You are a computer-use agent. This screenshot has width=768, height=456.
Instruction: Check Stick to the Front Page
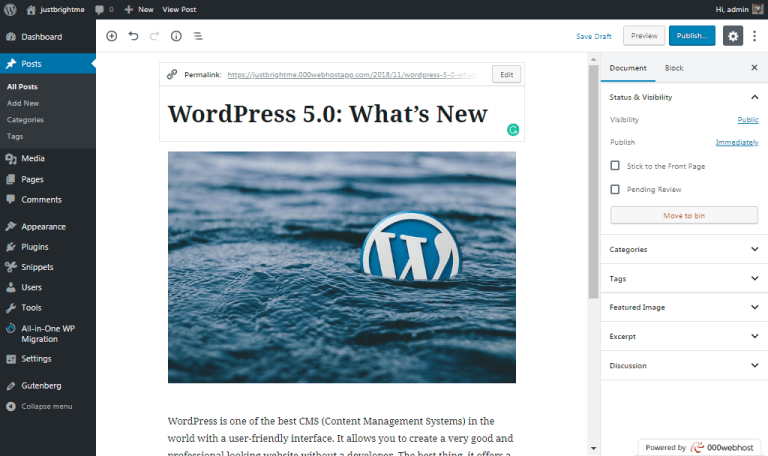click(x=615, y=166)
